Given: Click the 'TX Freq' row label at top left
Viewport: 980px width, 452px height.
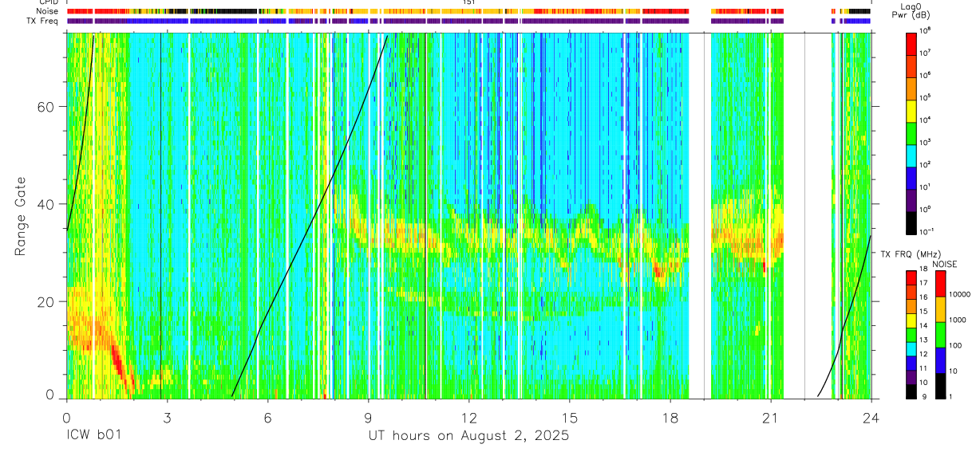Looking at the screenshot, I should [x=44, y=21].
